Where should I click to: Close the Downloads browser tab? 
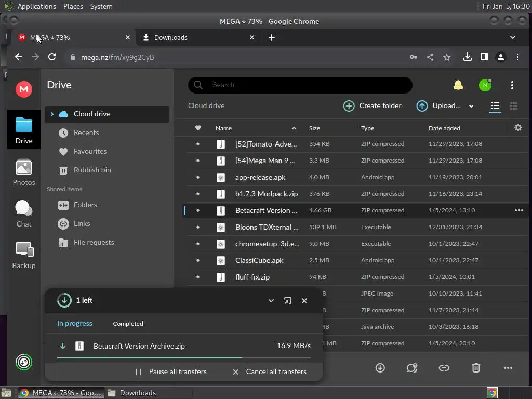pyautogui.click(x=252, y=37)
